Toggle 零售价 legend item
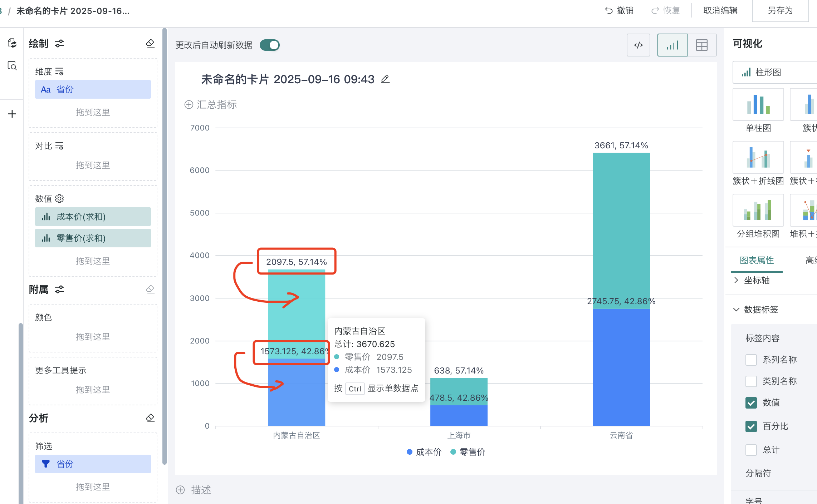 click(468, 452)
